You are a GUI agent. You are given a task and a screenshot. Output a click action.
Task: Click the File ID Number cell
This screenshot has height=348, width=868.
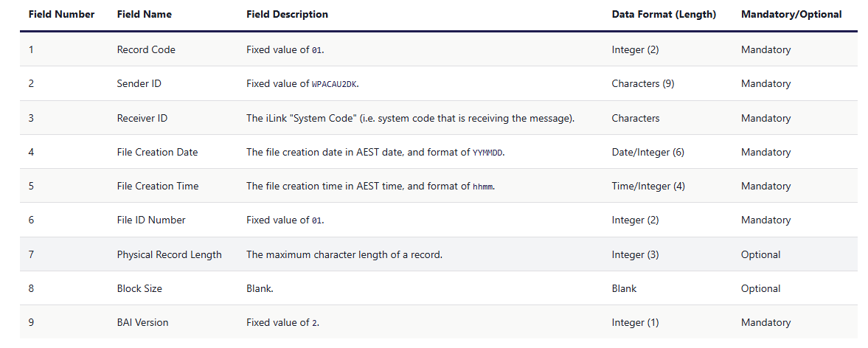tap(151, 220)
